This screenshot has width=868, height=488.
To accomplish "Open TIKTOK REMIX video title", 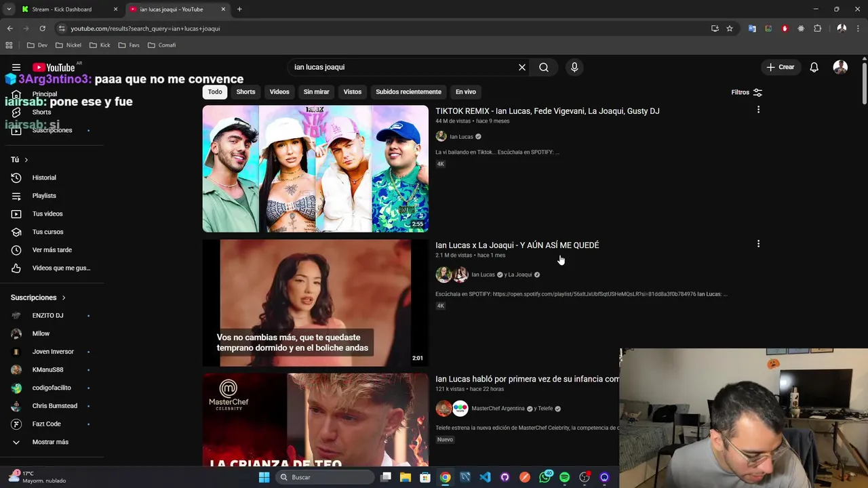I will click(547, 111).
